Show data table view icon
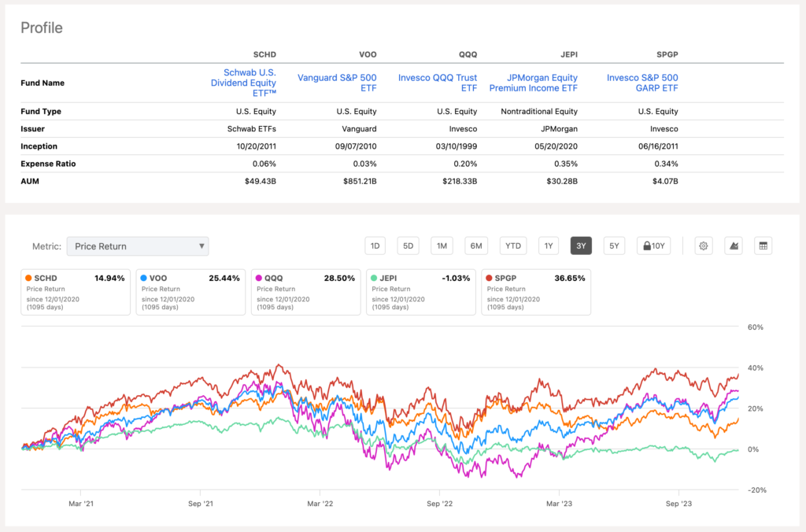806x532 pixels. pyautogui.click(x=763, y=246)
